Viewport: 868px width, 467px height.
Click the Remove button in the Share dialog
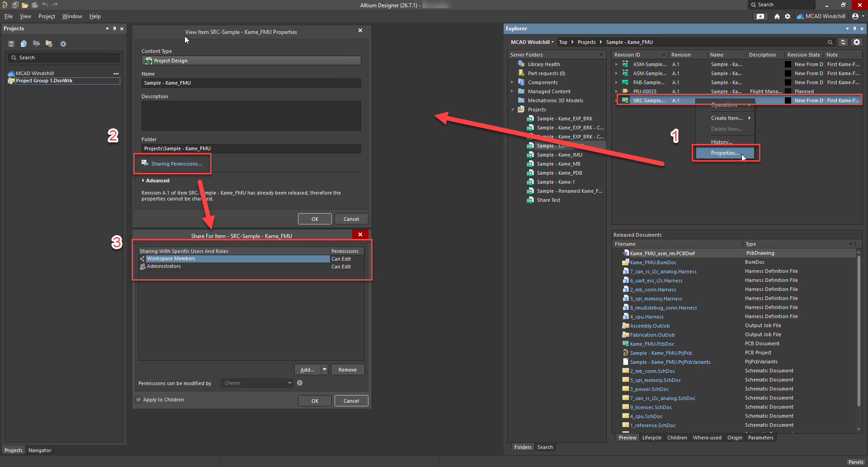[348, 370]
